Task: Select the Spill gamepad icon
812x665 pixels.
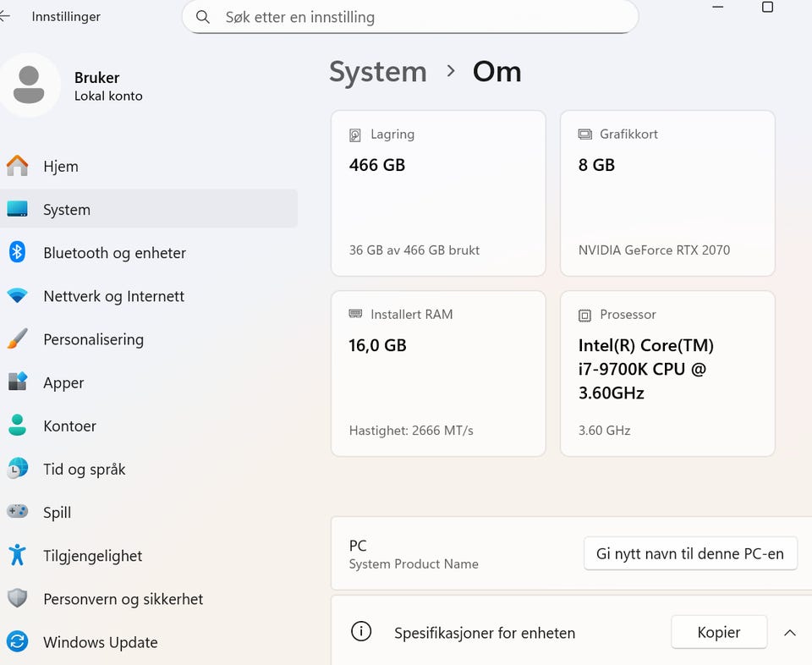Action: tap(17, 512)
